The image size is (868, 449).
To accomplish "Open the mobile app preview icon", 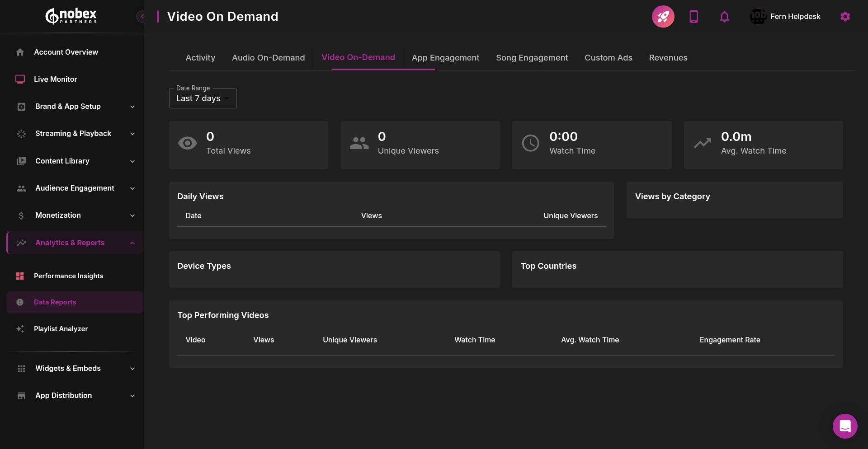I will pyautogui.click(x=693, y=16).
